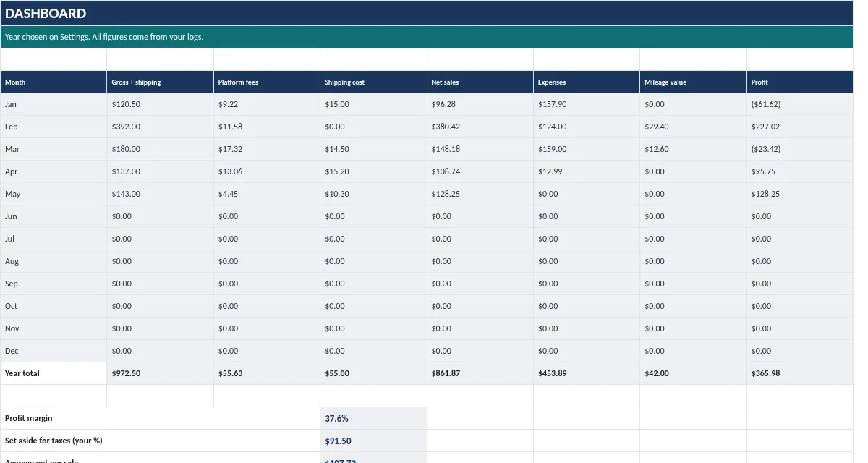Select Mar expenses $159.00
This screenshot has height=463, width=868.
tap(587, 149)
